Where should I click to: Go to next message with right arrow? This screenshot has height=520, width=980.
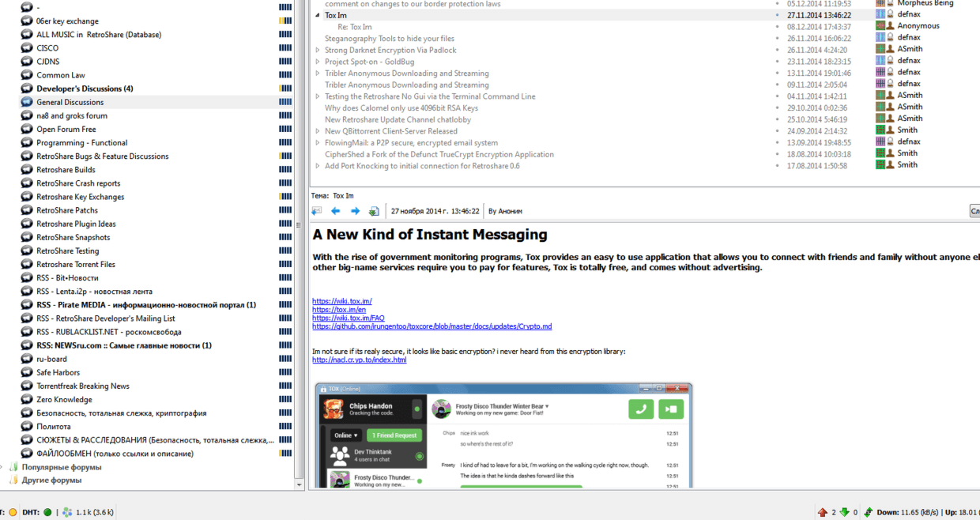[355, 211]
